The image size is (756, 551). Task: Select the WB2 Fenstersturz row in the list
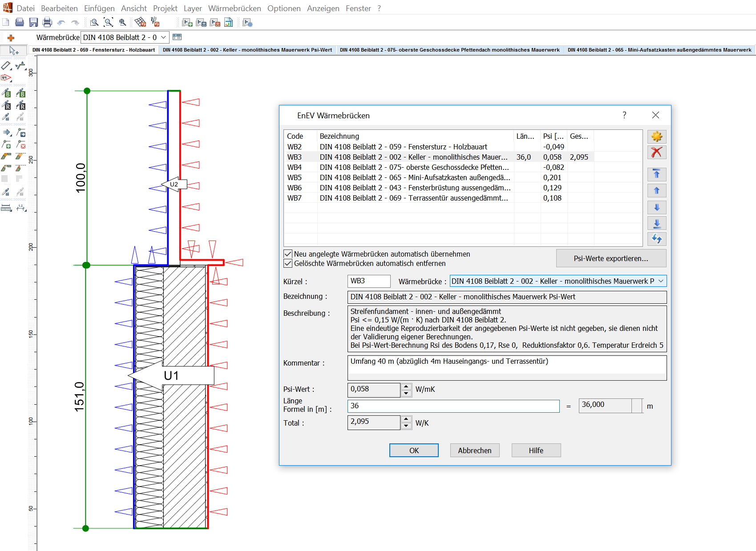[463, 147]
